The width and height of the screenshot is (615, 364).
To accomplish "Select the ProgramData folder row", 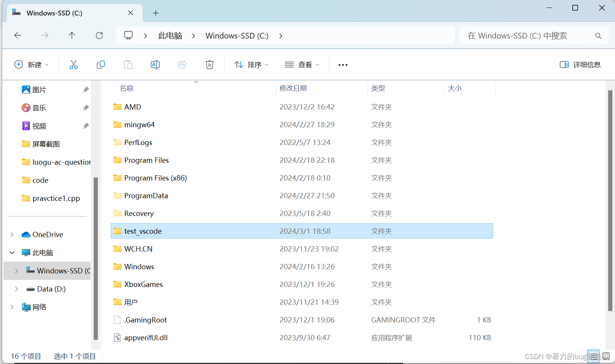I will click(302, 196).
